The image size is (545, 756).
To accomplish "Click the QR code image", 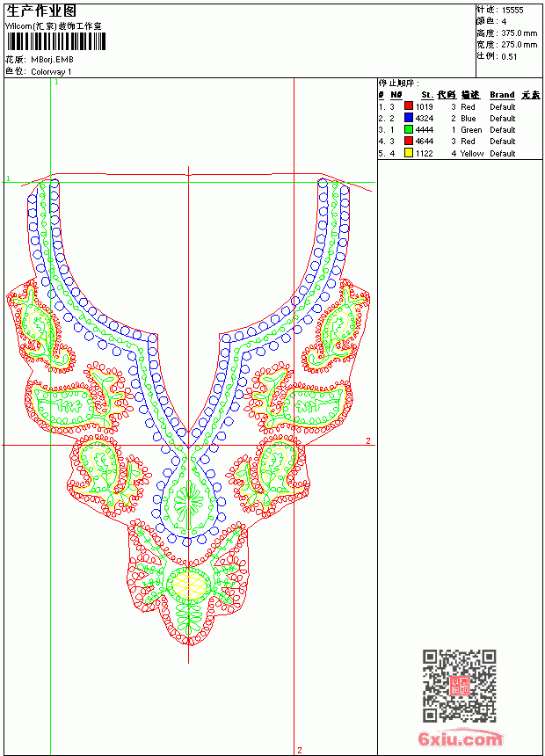I will [x=459, y=686].
